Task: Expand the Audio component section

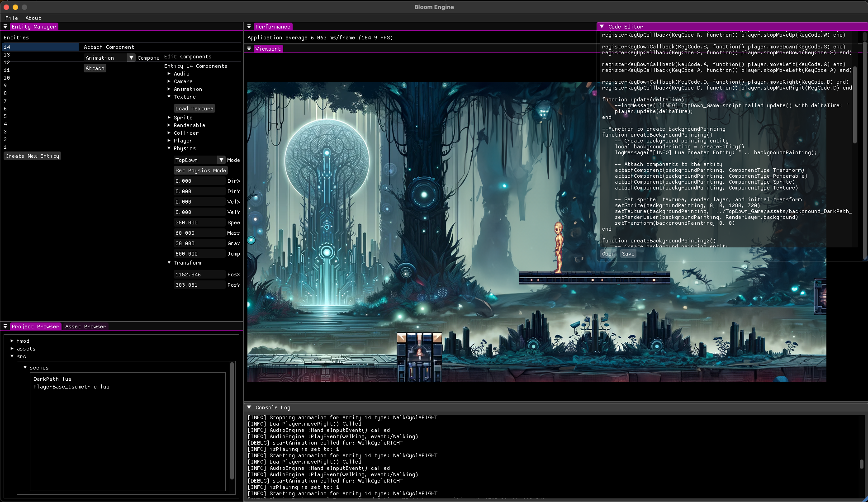Action: (x=169, y=74)
